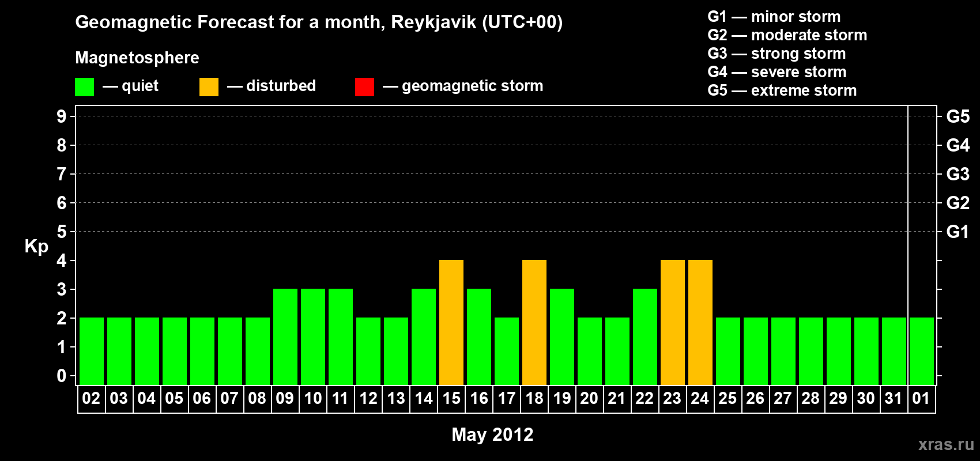This screenshot has width=980, height=461.
Task: Click the 'G5 — extreme storm' legend line
Action: (x=782, y=90)
